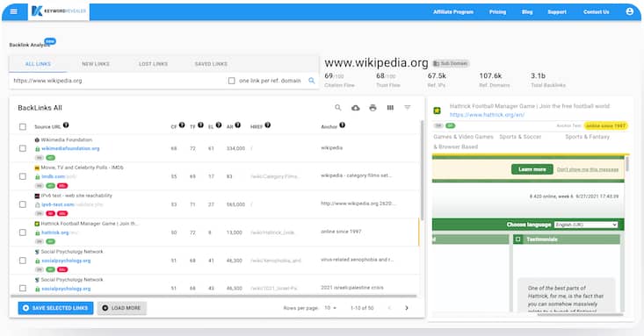Go to the next page of backlinks
The image size is (644, 336).
coord(407,308)
